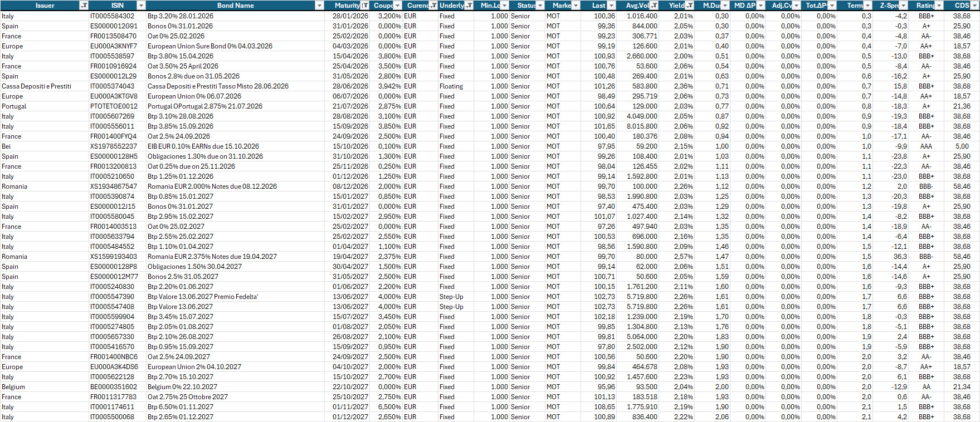
Task: Open the Issuer column filter button
Action: [84, 6]
